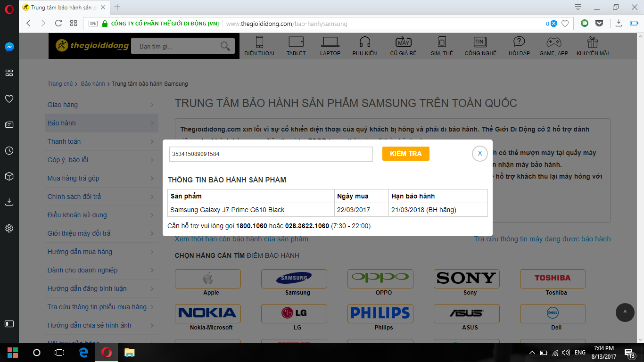Open the green extension icon
The height and width of the screenshot is (362, 644).
tap(585, 23)
